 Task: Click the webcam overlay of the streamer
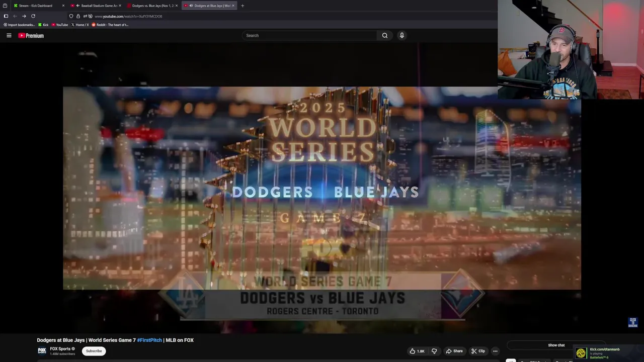point(571,49)
